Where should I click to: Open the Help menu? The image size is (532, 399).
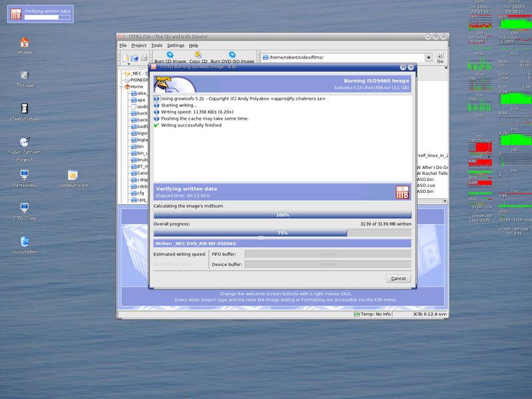pos(194,45)
